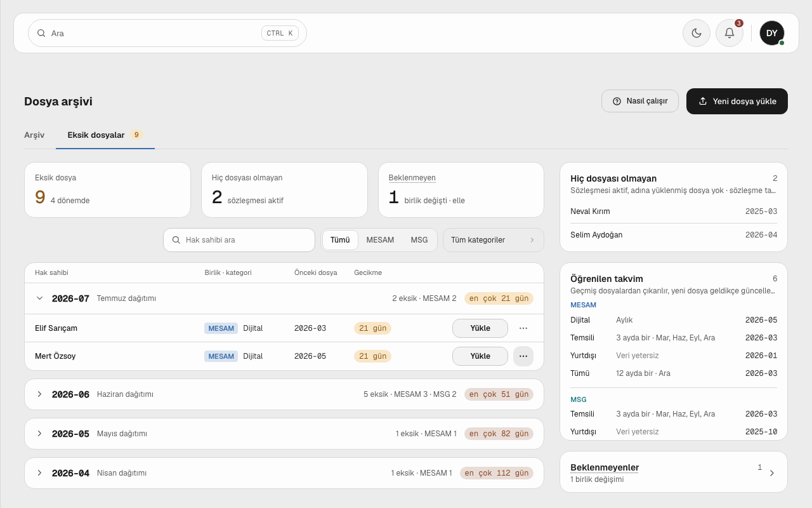The image size is (812, 508).
Task: Open more options for Elif Sarıçam
Action: pyautogui.click(x=523, y=328)
